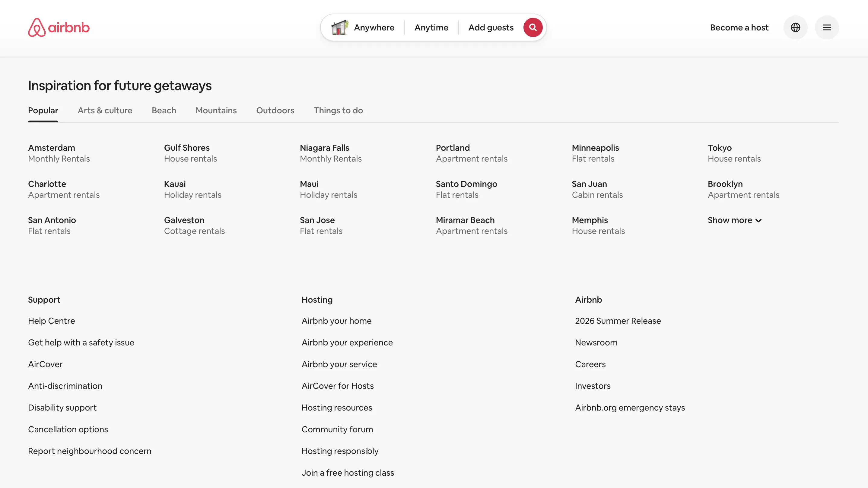Open Cancellation options
This screenshot has width=868, height=488.
click(68, 430)
